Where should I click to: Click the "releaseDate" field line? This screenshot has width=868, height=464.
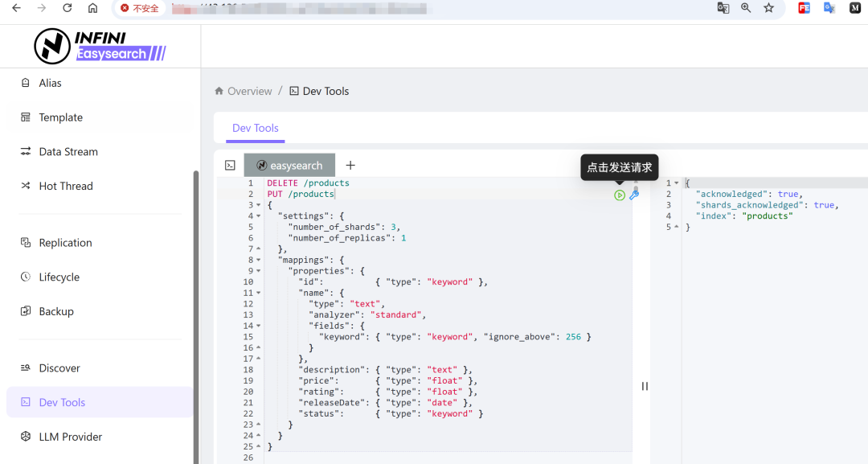[x=385, y=403]
